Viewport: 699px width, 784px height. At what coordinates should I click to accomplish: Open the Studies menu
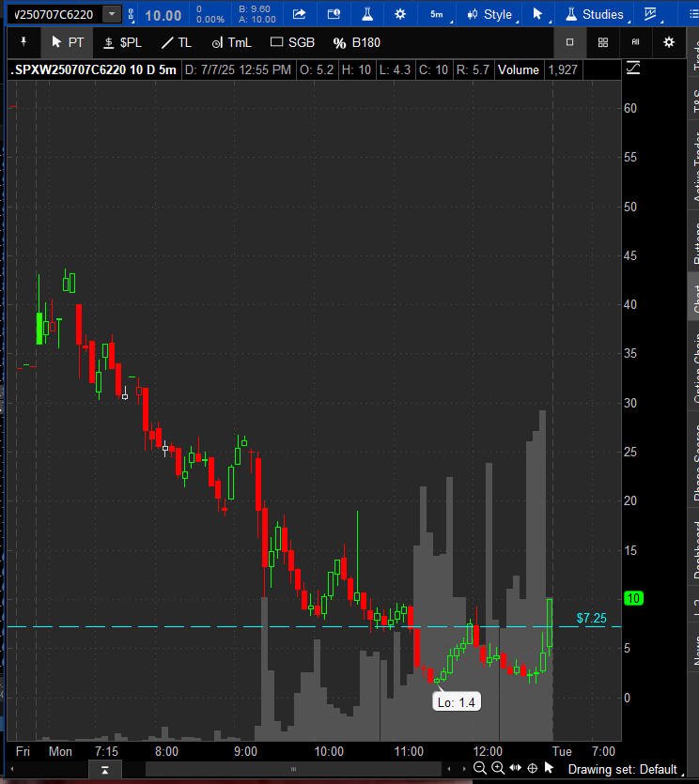click(x=596, y=14)
